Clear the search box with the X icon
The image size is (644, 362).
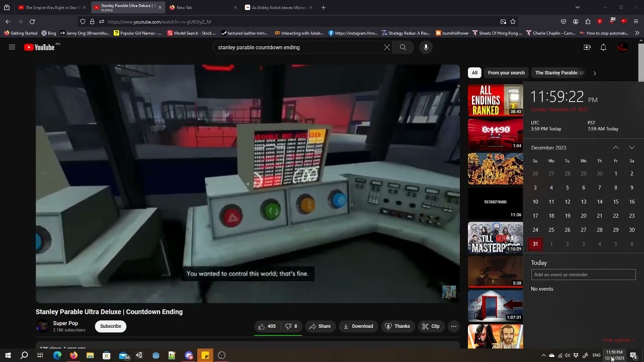[387, 47]
